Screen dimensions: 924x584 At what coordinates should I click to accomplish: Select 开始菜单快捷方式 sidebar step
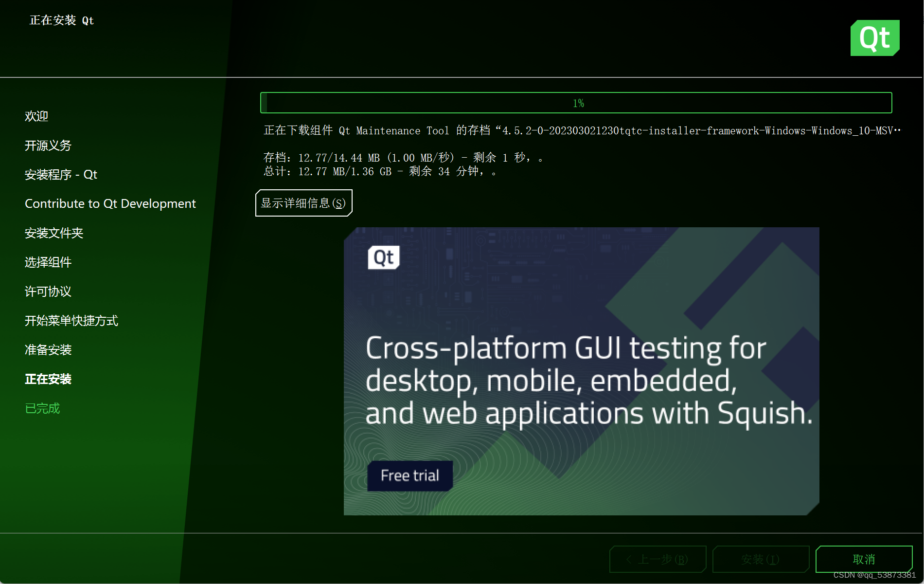tap(71, 321)
